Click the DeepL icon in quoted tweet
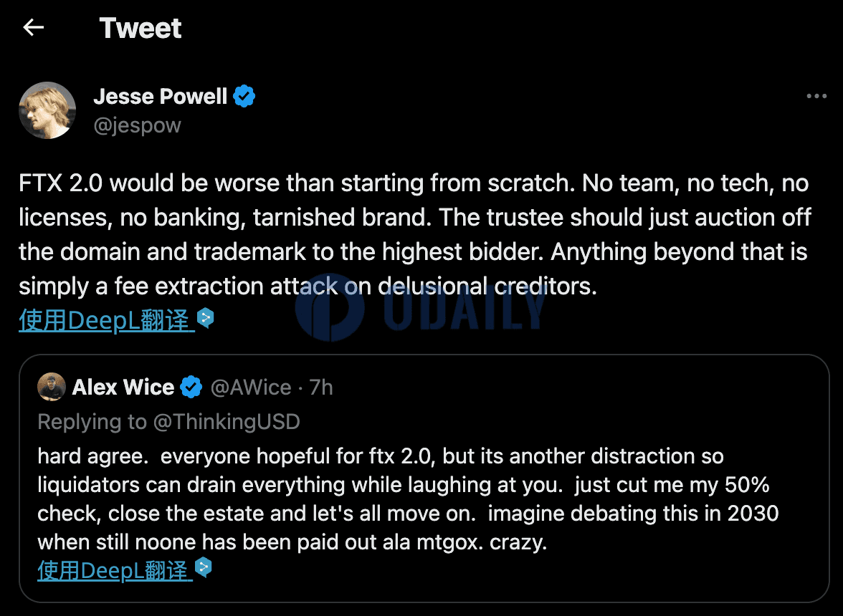The width and height of the screenshot is (843, 616). tap(204, 568)
